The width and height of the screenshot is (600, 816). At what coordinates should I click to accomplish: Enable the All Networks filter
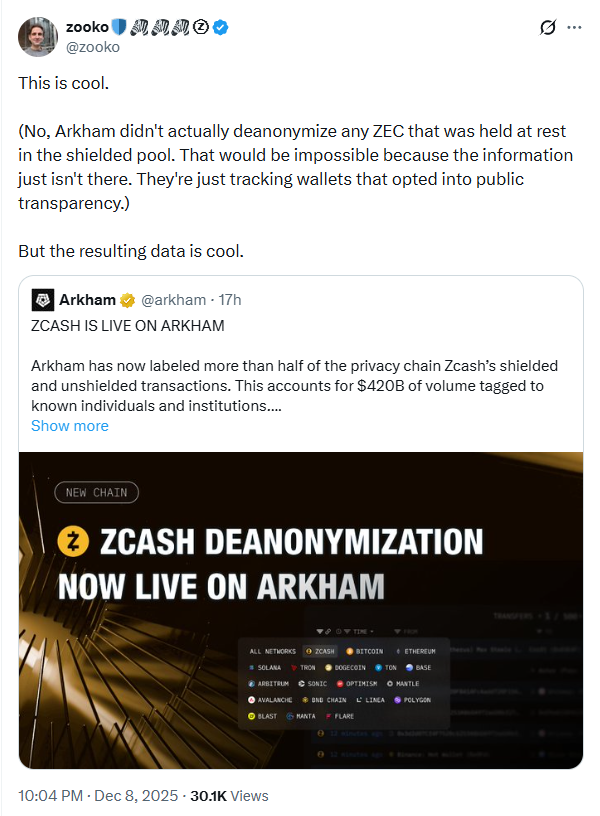[272, 650]
